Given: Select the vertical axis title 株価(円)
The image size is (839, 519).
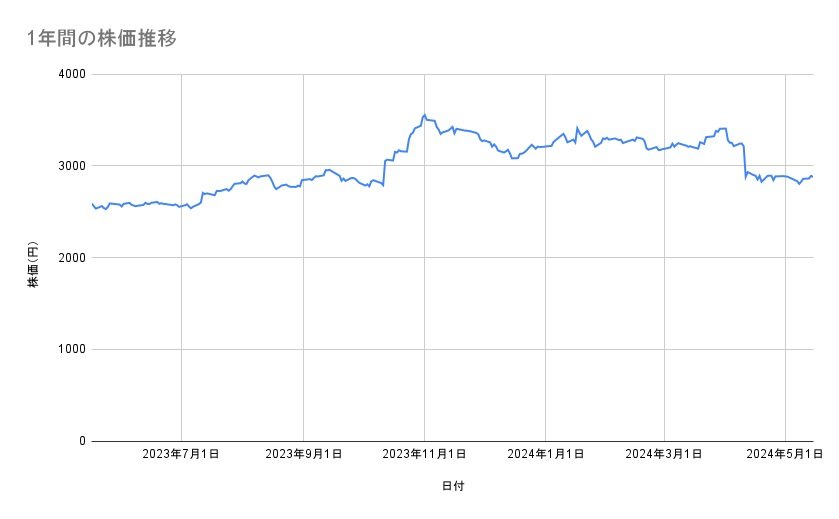Looking at the screenshot, I should point(33,268).
